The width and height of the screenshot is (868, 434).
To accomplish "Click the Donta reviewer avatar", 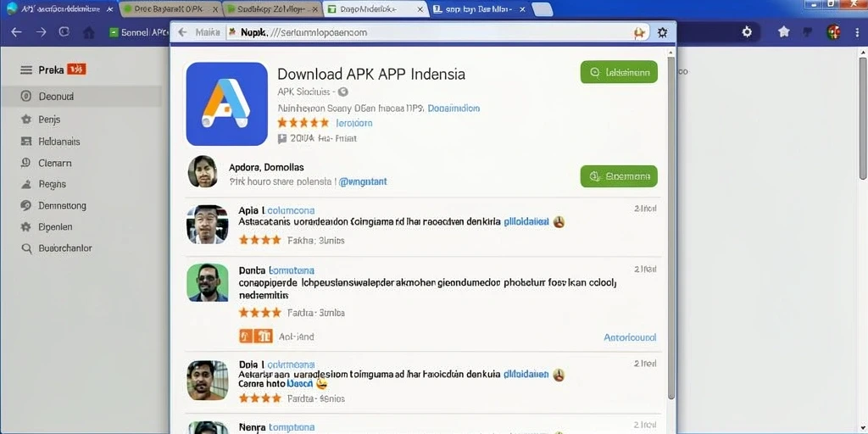I will 207,282.
